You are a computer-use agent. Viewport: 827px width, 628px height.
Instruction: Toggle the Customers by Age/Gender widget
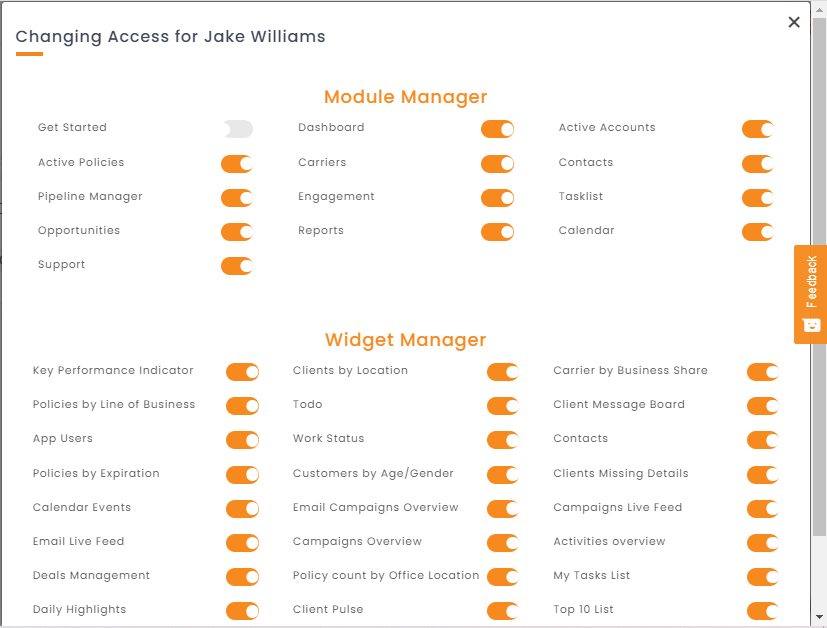point(503,475)
